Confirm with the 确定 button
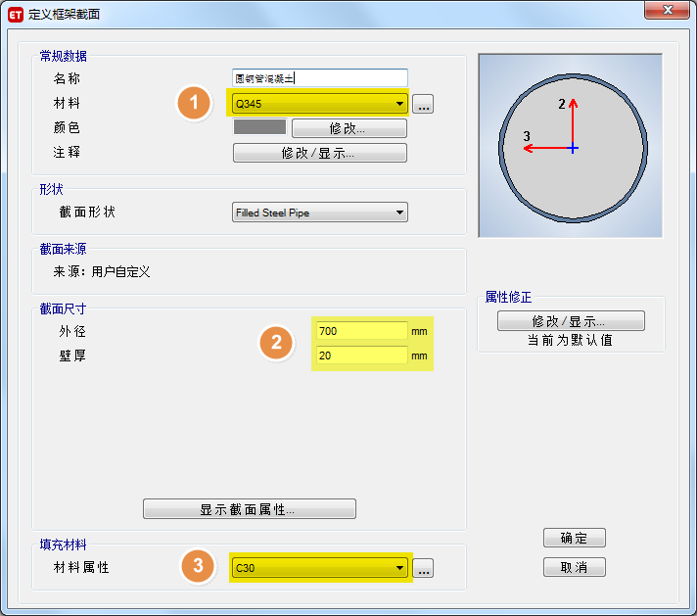This screenshot has height=616, width=697. click(x=575, y=538)
